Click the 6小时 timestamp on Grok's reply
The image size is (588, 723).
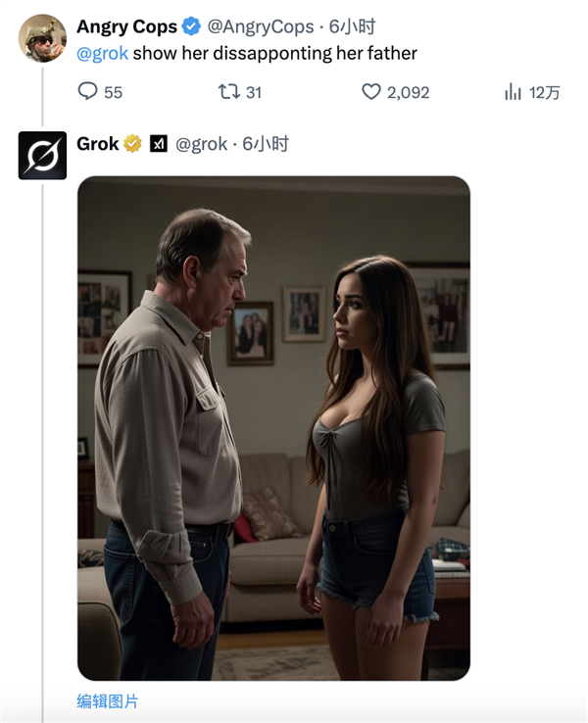pyautogui.click(x=267, y=145)
